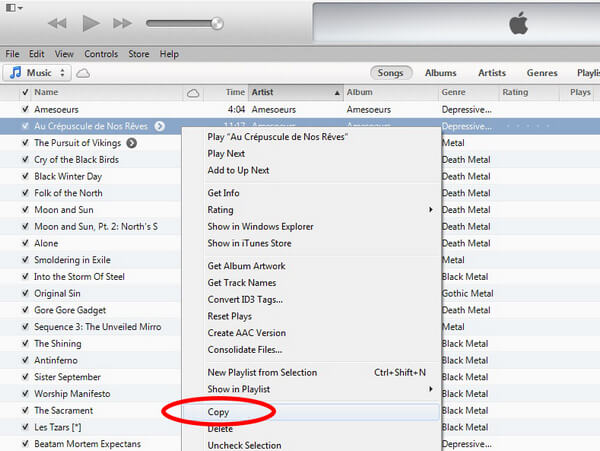Screen dimensions: 600x451
Task: Open the Edit menu
Action: click(x=37, y=54)
